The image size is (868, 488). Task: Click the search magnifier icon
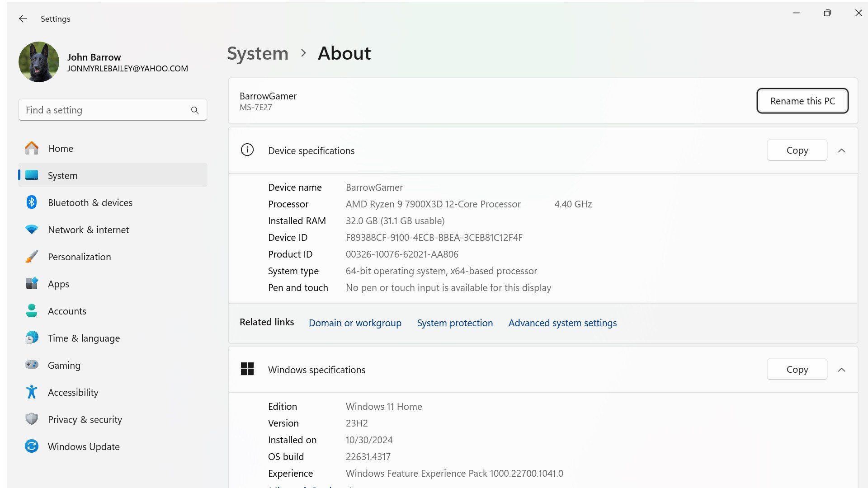tap(195, 110)
